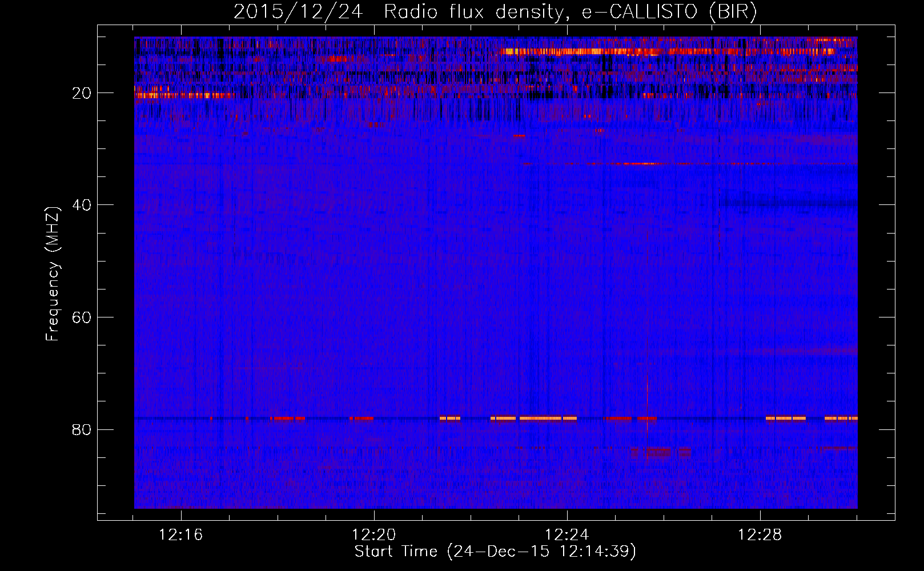Click the 12:20 time tick label
This screenshot has width=924, height=571.
374,535
